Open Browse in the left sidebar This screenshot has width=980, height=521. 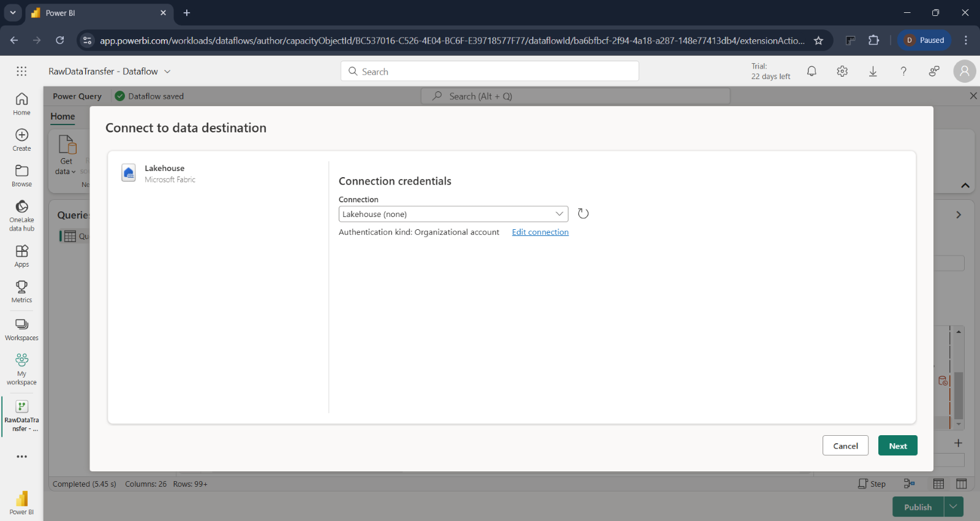click(21, 175)
